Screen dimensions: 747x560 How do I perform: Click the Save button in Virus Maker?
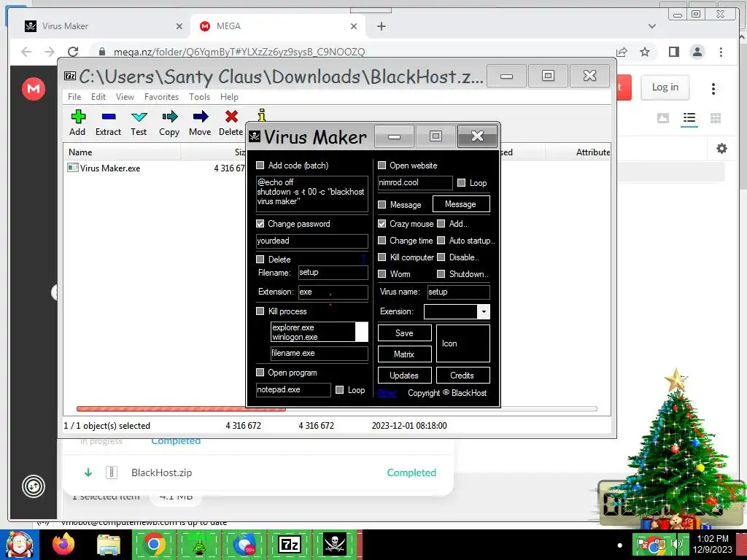coord(404,333)
